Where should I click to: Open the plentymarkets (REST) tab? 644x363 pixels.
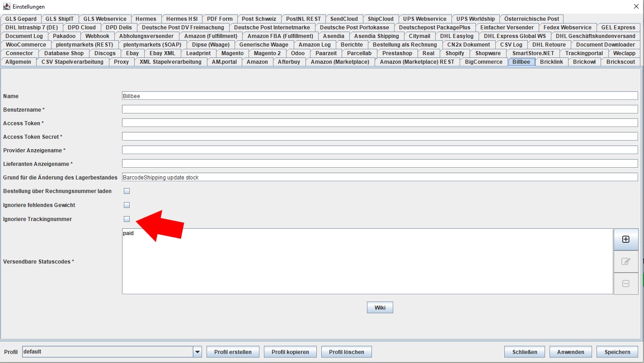tap(85, 45)
